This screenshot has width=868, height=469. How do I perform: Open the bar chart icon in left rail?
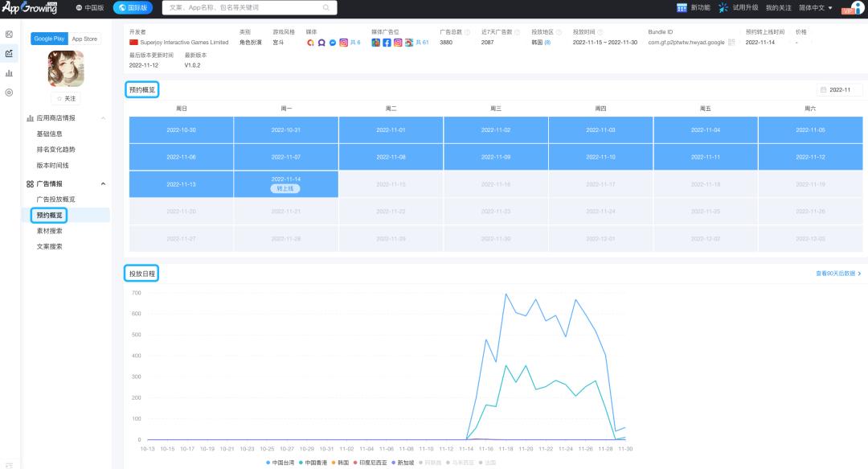click(9, 73)
